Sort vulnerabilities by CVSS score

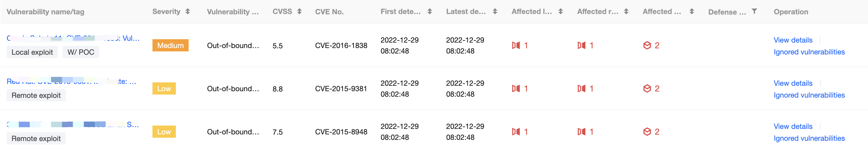coord(299,12)
